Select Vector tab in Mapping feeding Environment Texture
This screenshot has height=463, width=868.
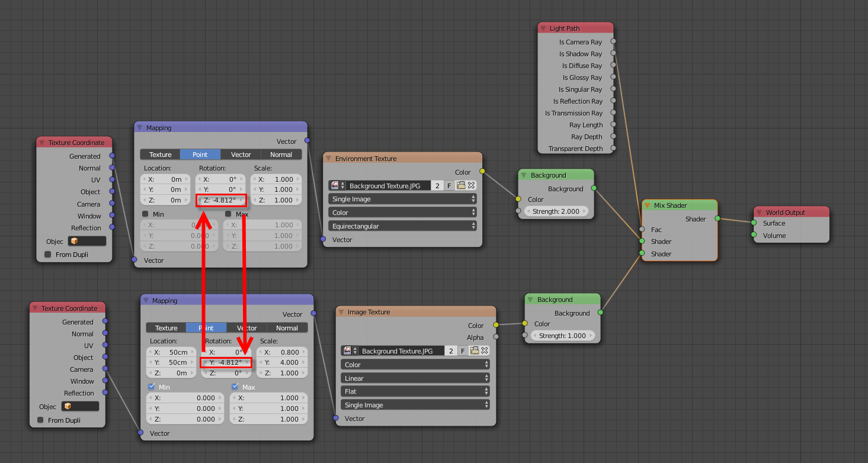[x=241, y=155]
